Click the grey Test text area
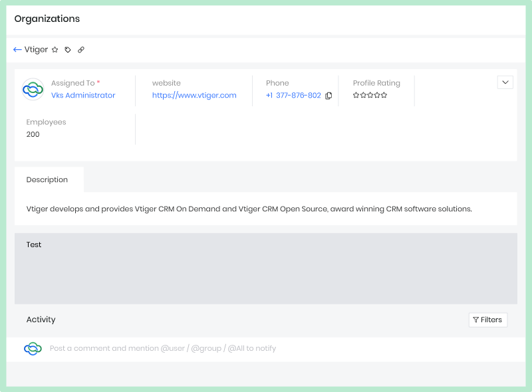Screen dimensions: 532x392 [x=266, y=268]
